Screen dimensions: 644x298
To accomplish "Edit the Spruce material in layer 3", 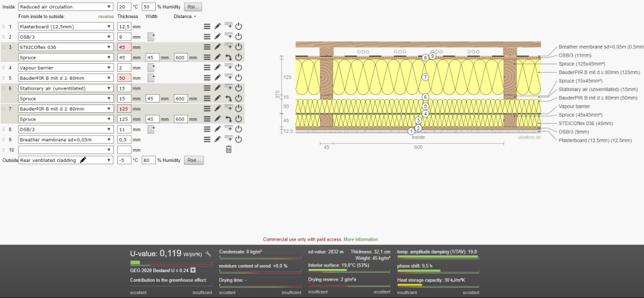I will pyautogui.click(x=218, y=57).
